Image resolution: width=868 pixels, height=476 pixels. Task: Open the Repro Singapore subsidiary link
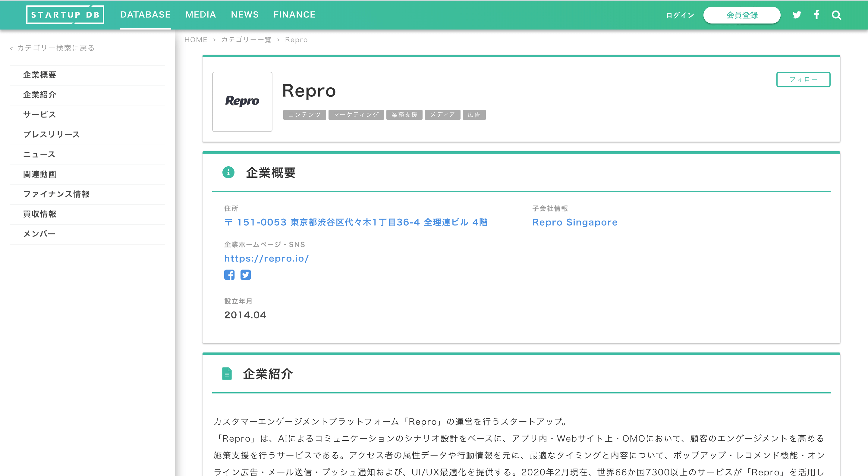click(x=574, y=222)
